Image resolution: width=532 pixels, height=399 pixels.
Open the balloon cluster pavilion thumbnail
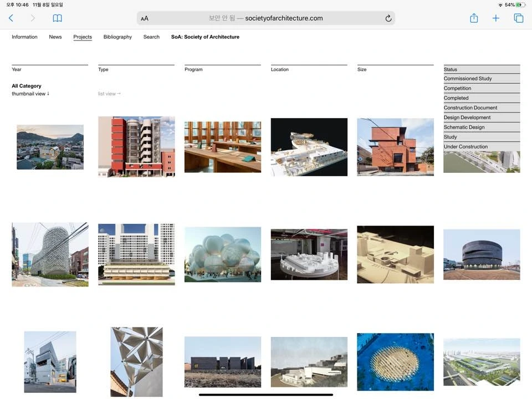[x=223, y=254]
